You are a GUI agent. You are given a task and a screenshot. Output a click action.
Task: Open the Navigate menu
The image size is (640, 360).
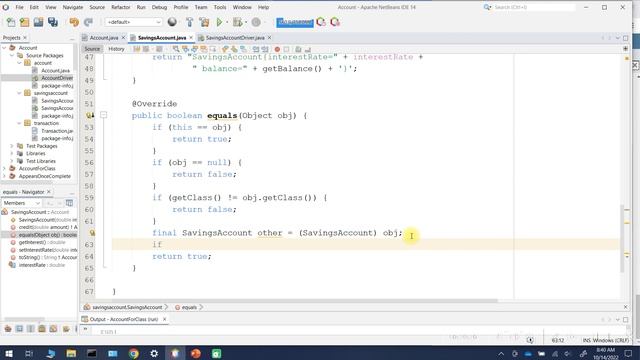[x=73, y=7]
